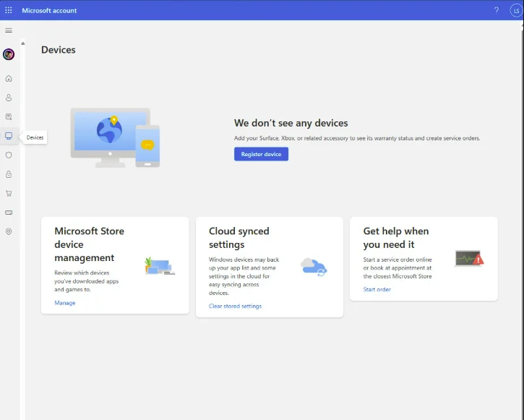Open the shopping cart icon in sidebar
This screenshot has height=420, width=524.
[9, 193]
